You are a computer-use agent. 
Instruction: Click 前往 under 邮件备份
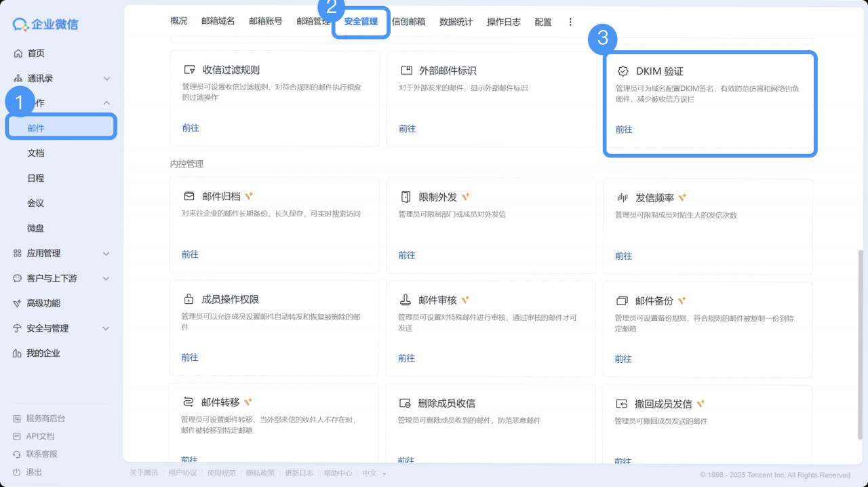tap(624, 359)
